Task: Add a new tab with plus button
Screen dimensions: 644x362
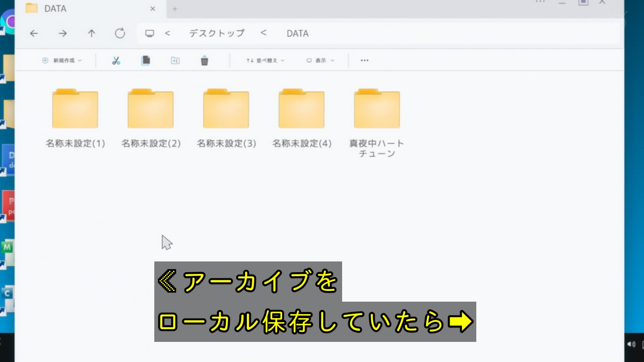Action: pyautogui.click(x=175, y=9)
